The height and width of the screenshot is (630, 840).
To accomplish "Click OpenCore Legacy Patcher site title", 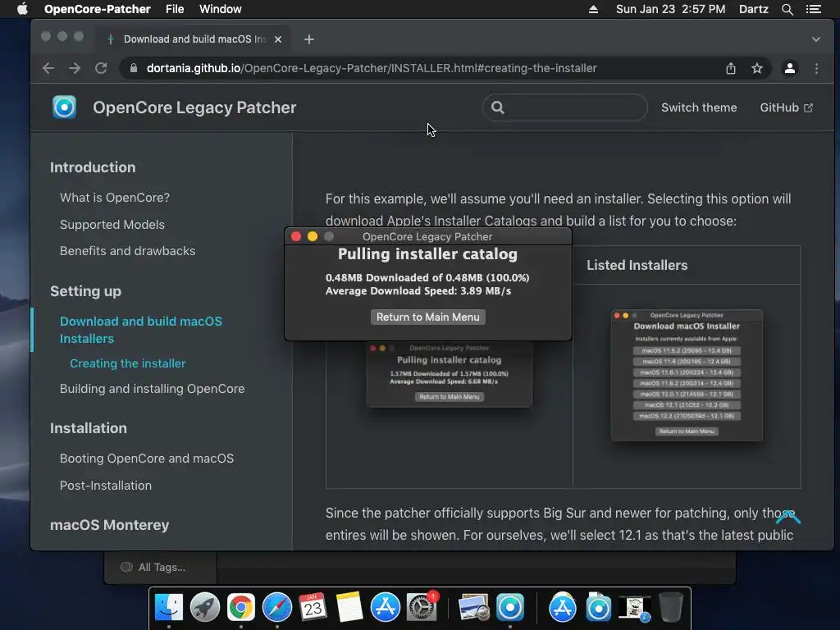I will click(x=194, y=107).
